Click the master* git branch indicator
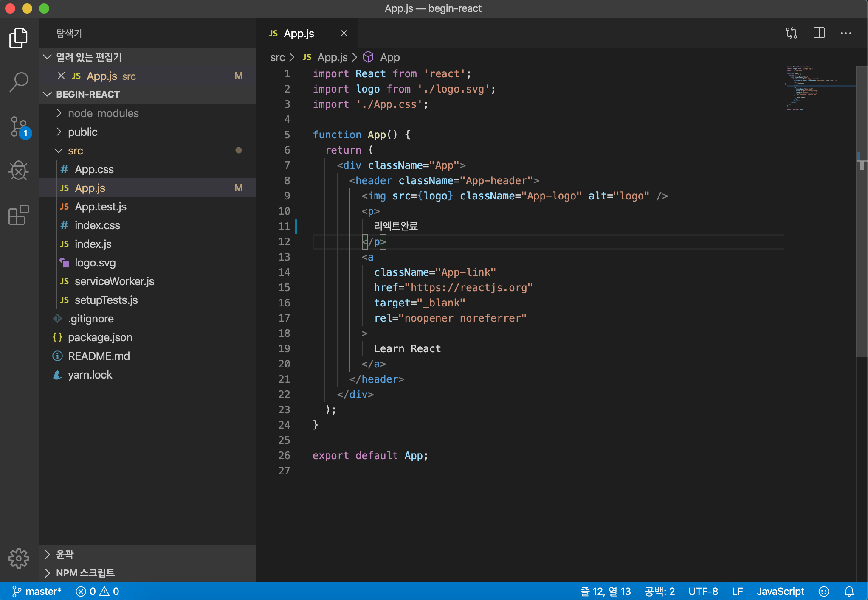 click(37, 591)
